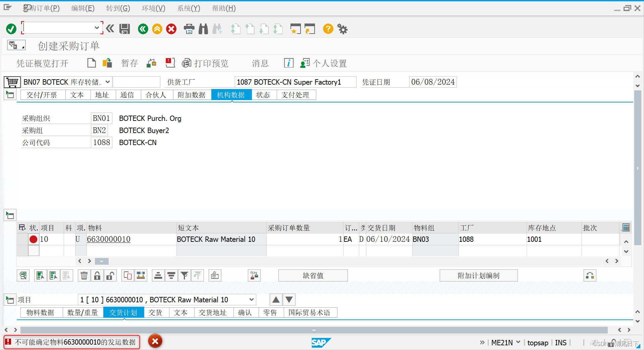Image resolution: width=644 pixels, height=350 pixels.
Task: Click the bottom horizontal scrollbar thumb
Action: [x=314, y=330]
